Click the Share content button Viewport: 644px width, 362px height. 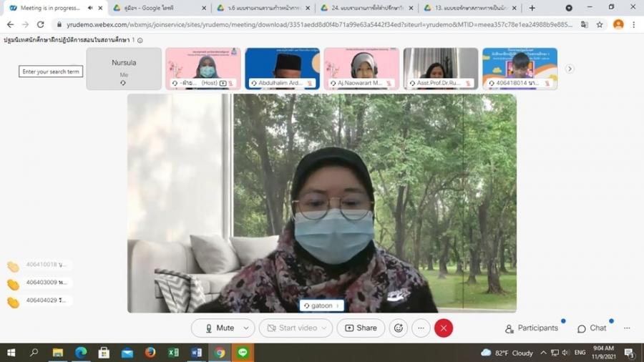361,328
